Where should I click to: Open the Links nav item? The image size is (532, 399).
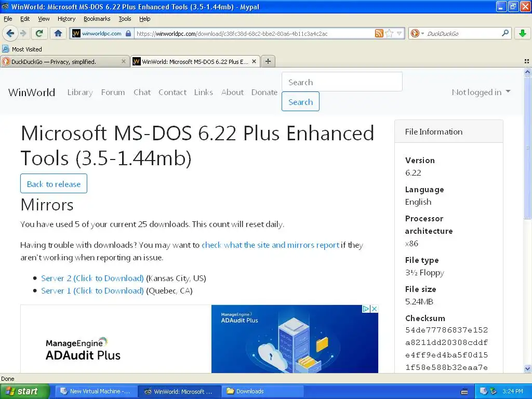[x=204, y=92]
